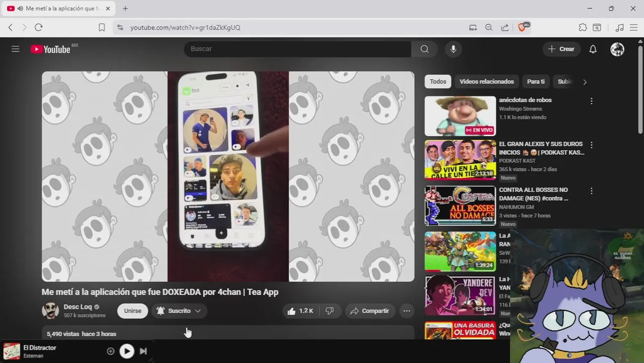
Task: Add El Distractor to library with plus
Action: [111, 351]
